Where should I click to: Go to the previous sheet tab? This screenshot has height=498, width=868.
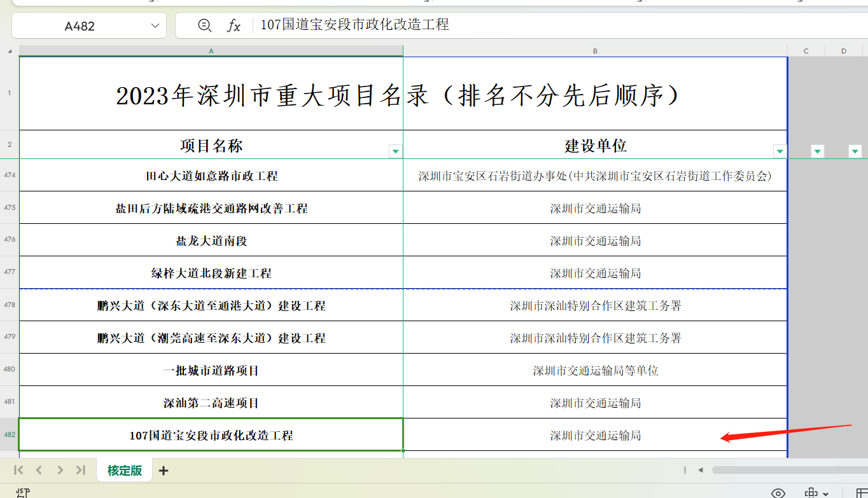coord(39,470)
